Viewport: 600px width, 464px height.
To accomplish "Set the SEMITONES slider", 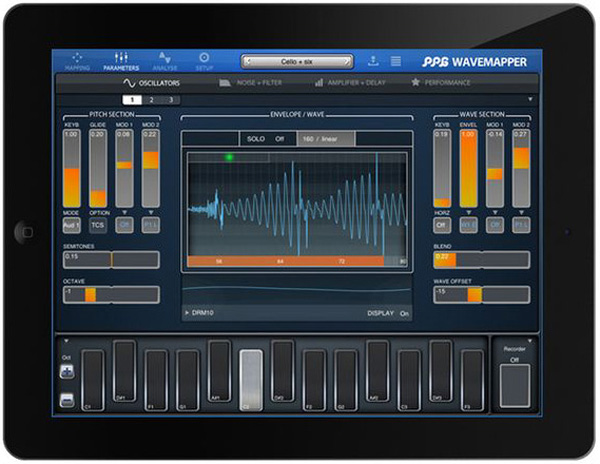I will click(x=111, y=260).
